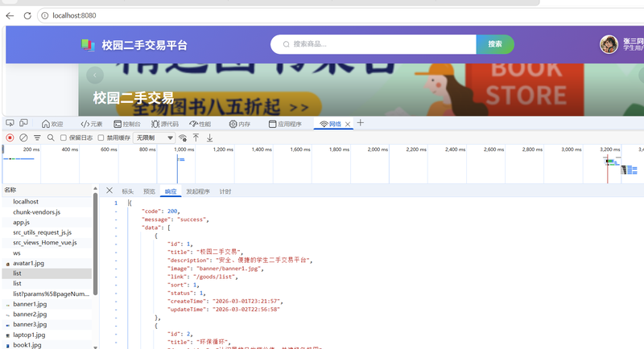Add more tools with plus button
Screen dimensions: 644x349
[x=360, y=122]
